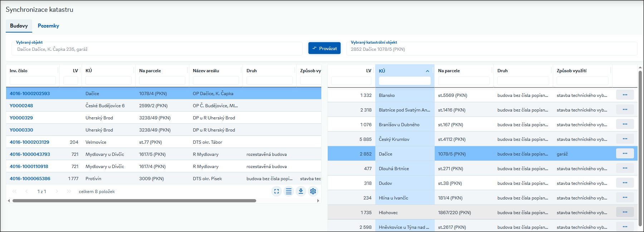Open table settings gear icon
Viewport: 644px width, 232px height.
313,191
